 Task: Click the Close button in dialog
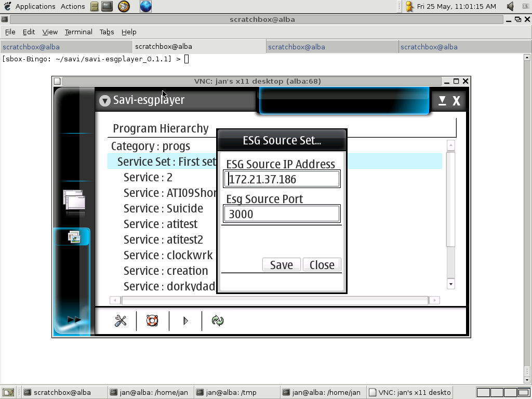pos(322,265)
